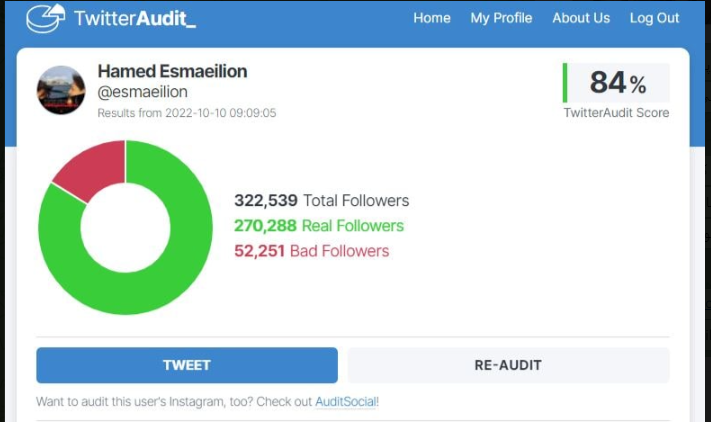
Task: Click the 322,539 Total Followers count
Action: point(321,200)
